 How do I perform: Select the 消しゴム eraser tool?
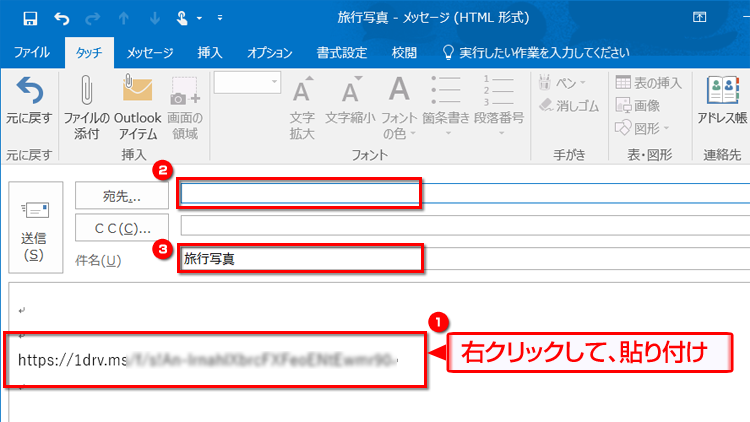pyautogui.click(x=569, y=105)
